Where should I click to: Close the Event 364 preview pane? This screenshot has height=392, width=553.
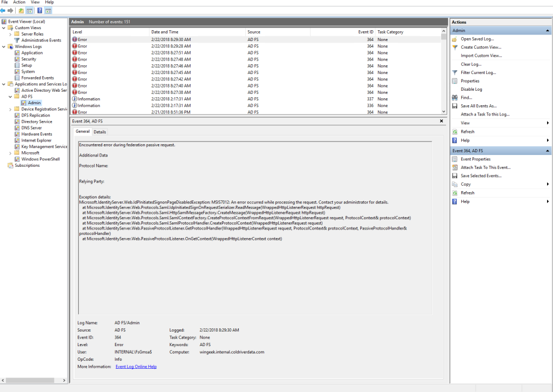coord(441,121)
